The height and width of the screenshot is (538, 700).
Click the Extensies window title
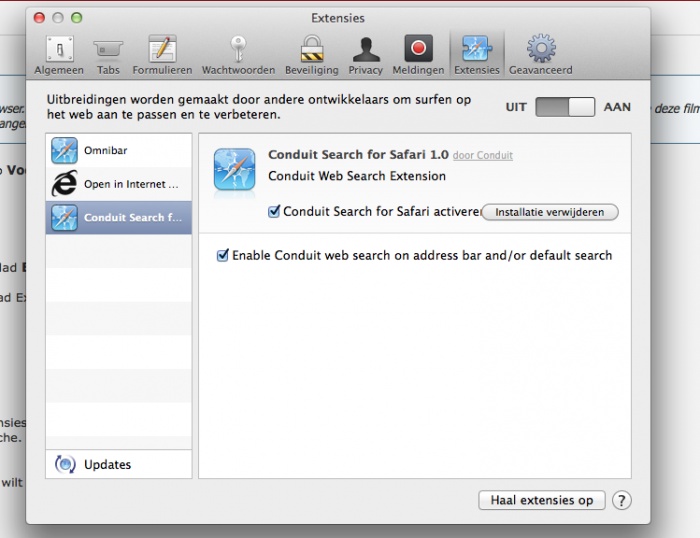click(x=338, y=18)
